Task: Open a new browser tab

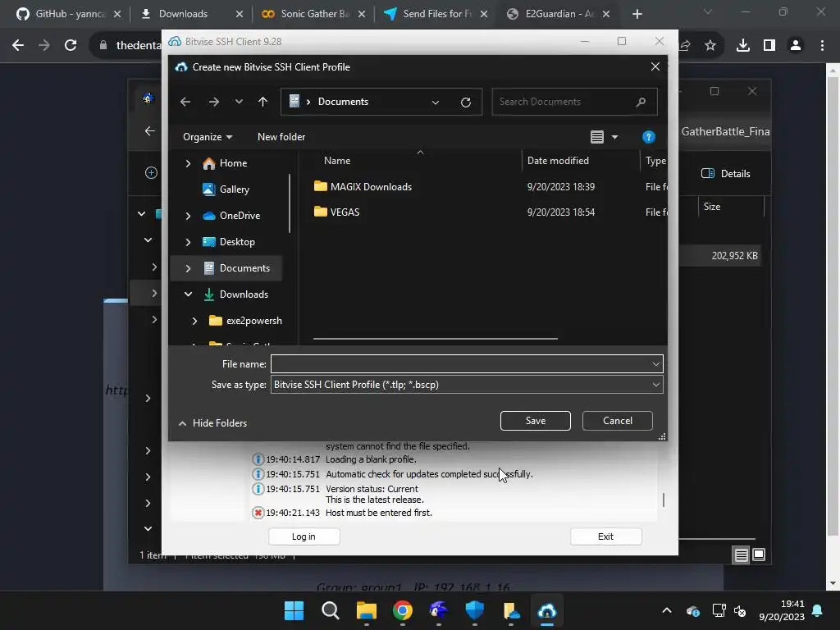Action: [x=637, y=14]
